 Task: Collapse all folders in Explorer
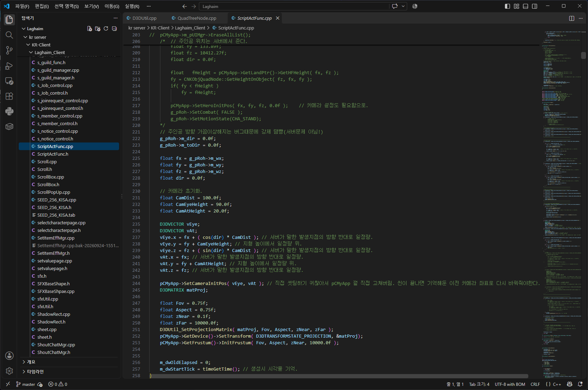(x=114, y=29)
